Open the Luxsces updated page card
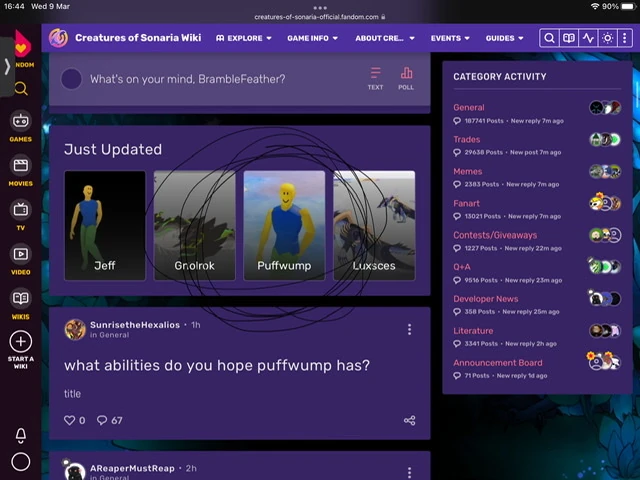The width and height of the screenshot is (640, 480). [374, 225]
